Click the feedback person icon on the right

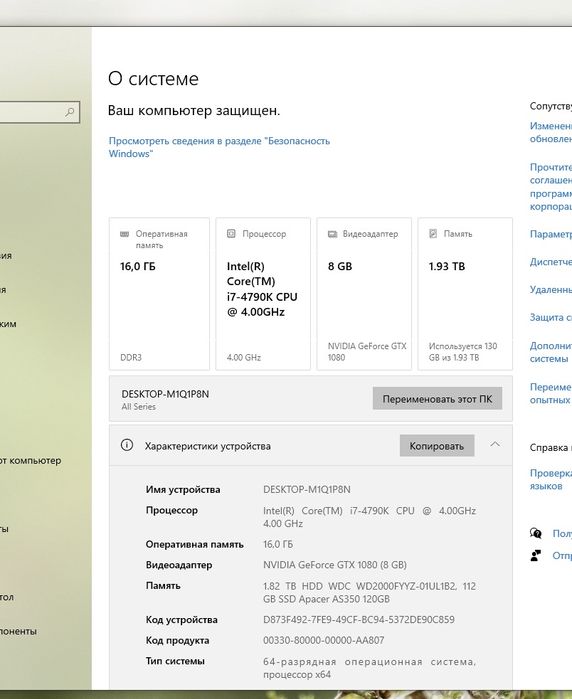pyautogui.click(x=535, y=555)
